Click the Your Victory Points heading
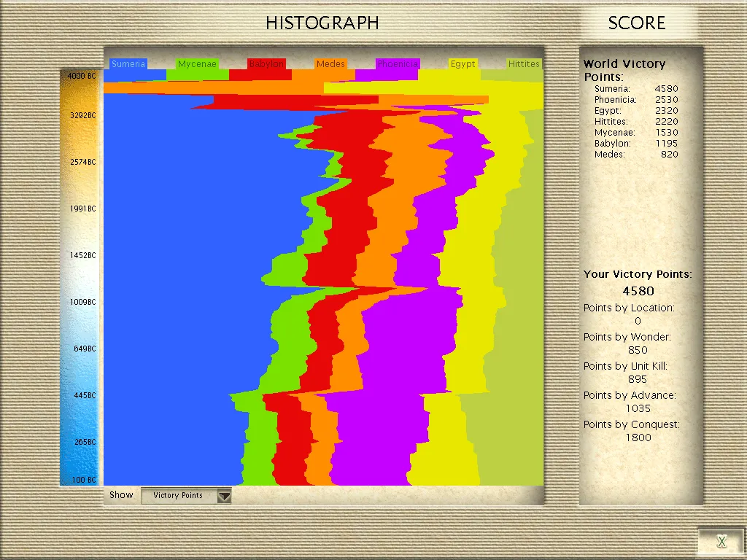747x560 pixels. click(638, 274)
